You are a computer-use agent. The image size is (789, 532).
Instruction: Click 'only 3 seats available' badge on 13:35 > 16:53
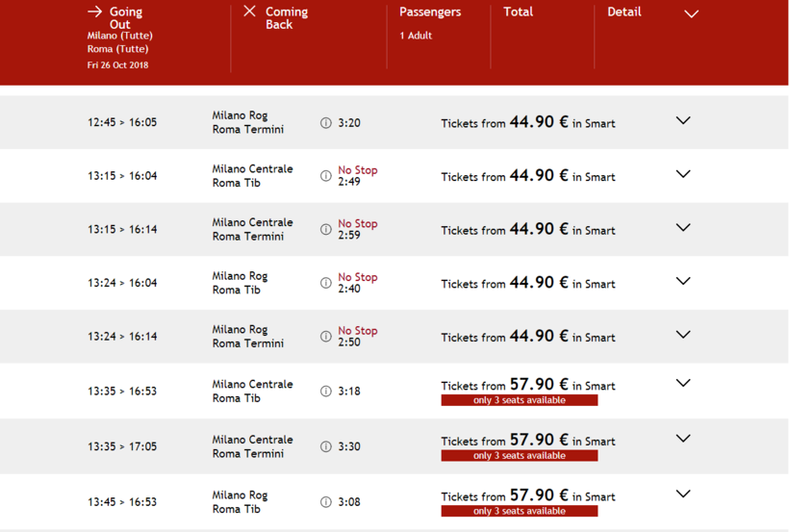pos(520,400)
